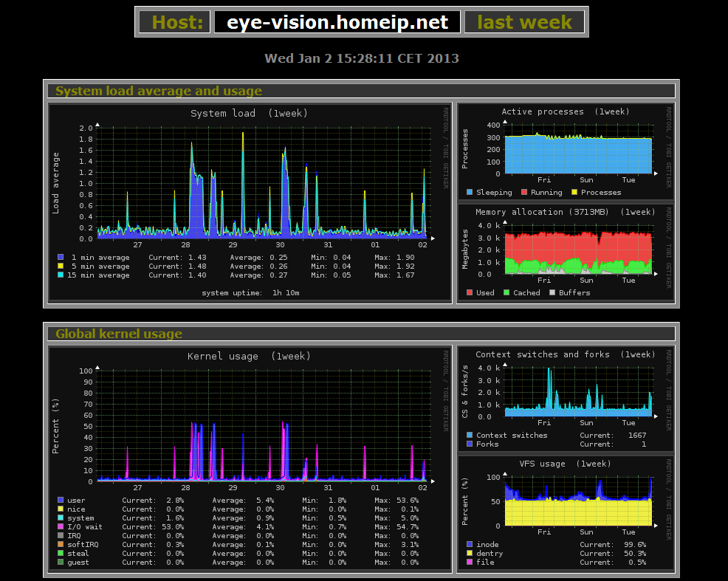The image size is (728, 581).
Task: Open the Context switches and forks graph
Action: 566,399
